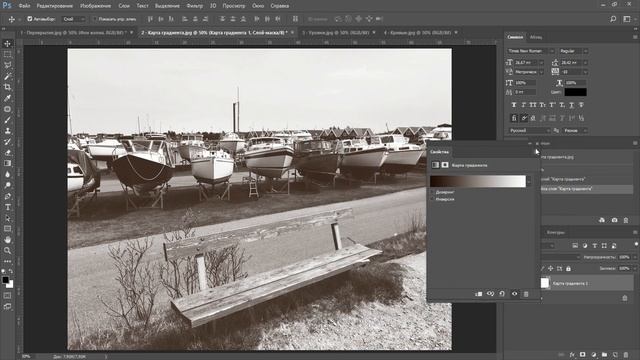Enable Reverse checkbox in Properties
Screen dimensions: 640x360
[433, 199]
